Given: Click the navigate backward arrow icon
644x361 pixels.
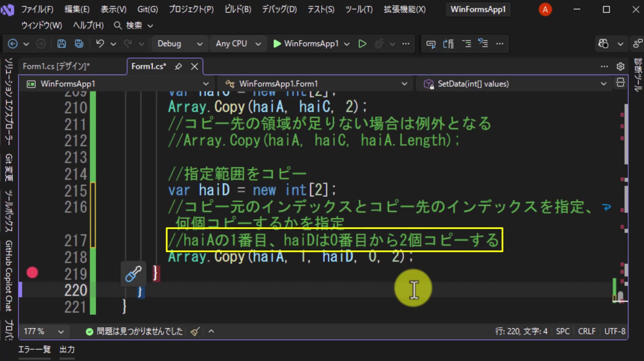Looking at the screenshot, I should [12, 44].
